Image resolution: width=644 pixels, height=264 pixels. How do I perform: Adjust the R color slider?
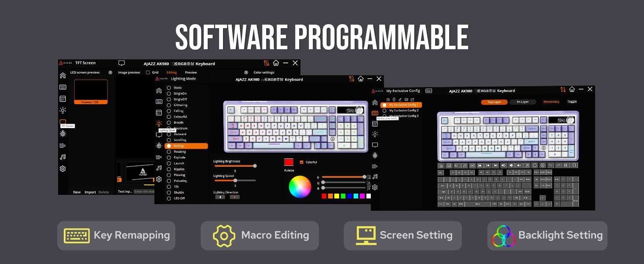(x=344, y=177)
